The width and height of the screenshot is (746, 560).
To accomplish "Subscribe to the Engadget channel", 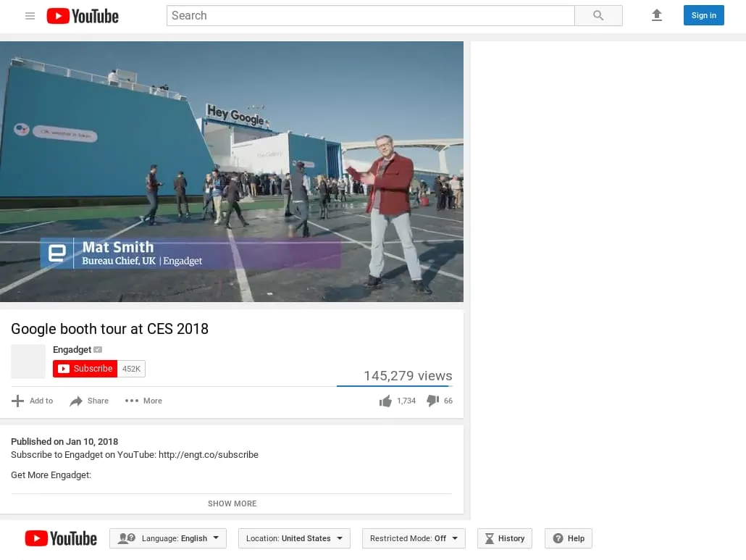I will tap(85, 369).
